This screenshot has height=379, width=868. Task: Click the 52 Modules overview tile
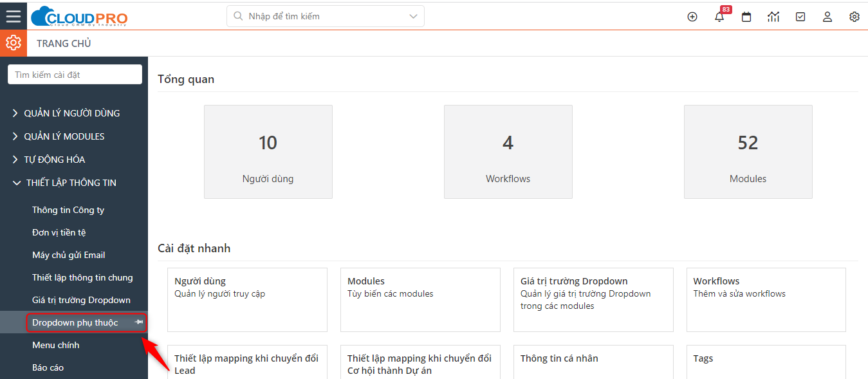click(x=748, y=152)
